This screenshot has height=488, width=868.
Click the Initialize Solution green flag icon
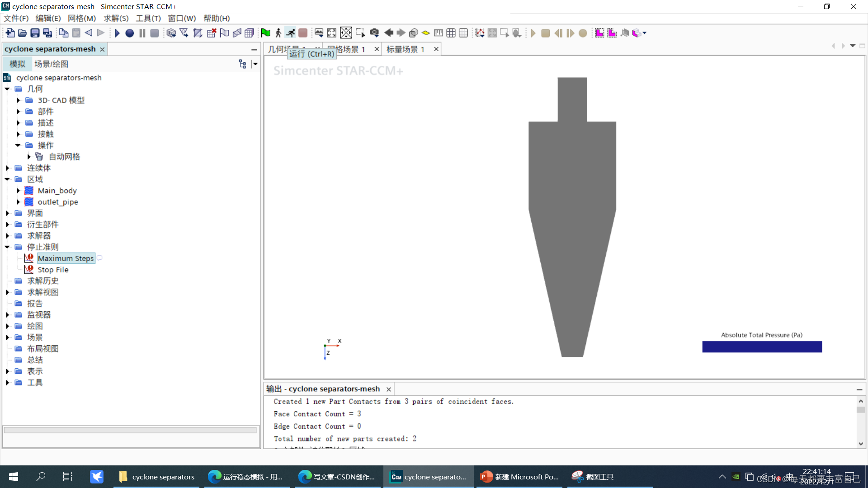click(265, 33)
